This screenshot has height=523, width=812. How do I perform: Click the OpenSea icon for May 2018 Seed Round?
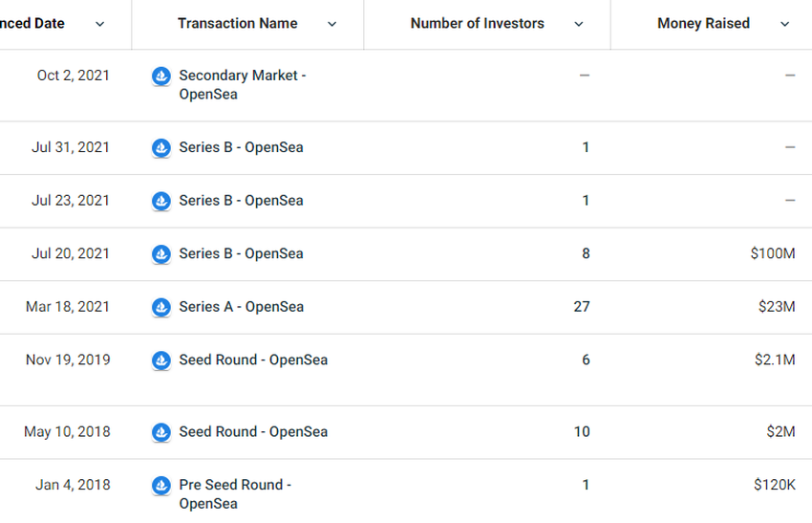coord(161,432)
